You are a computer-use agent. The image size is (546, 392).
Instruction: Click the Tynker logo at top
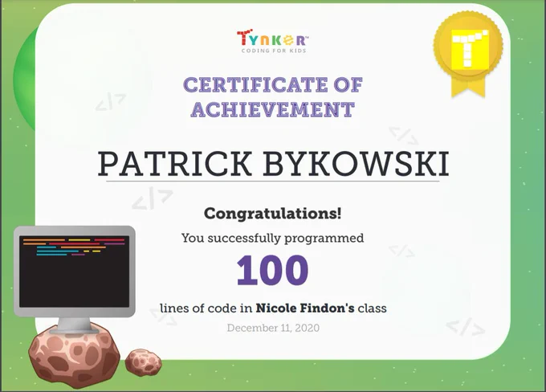tap(273, 41)
